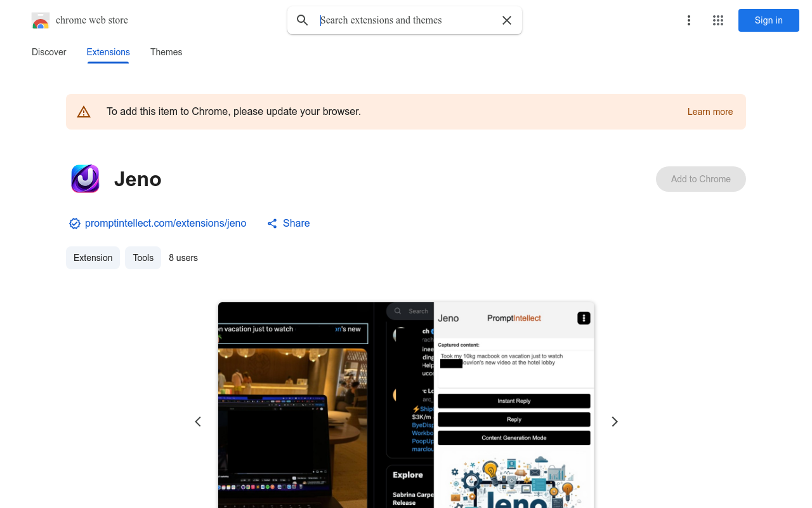Focus the Search extensions and themes field
The image size is (812, 508).
click(x=406, y=20)
